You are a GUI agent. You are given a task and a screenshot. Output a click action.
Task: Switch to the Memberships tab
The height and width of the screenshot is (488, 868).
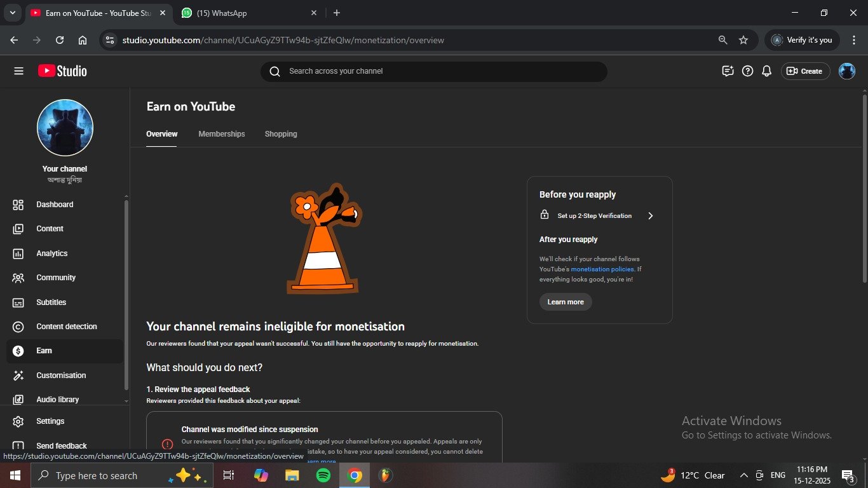(x=221, y=134)
